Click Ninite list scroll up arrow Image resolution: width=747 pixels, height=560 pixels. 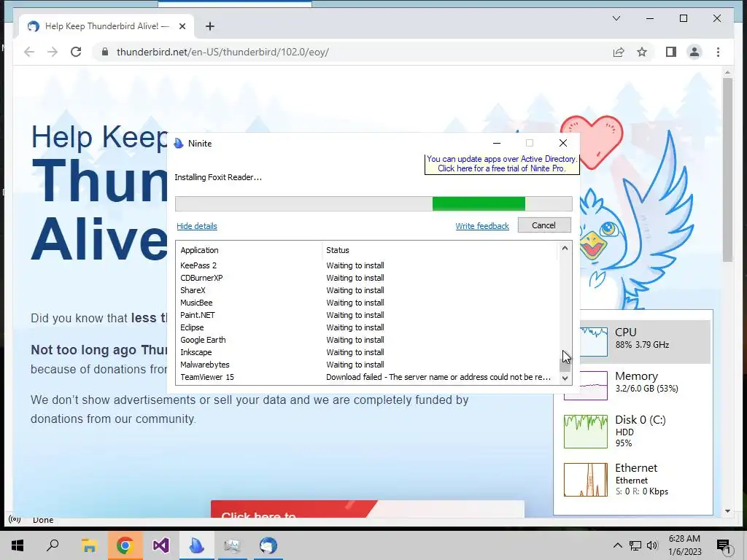point(565,248)
